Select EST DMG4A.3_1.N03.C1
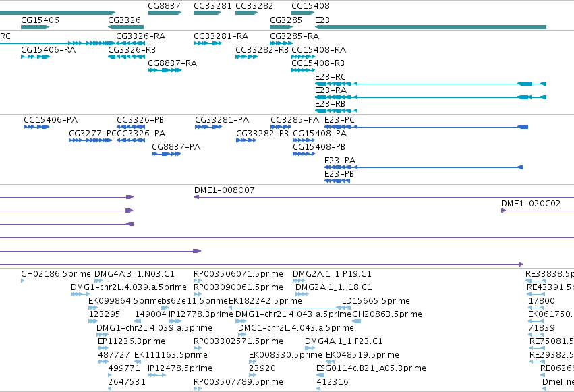The width and height of the screenshot is (574, 392). click(98, 281)
